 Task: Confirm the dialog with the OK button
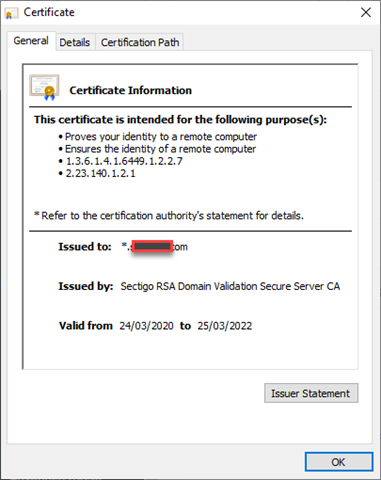coord(338,462)
